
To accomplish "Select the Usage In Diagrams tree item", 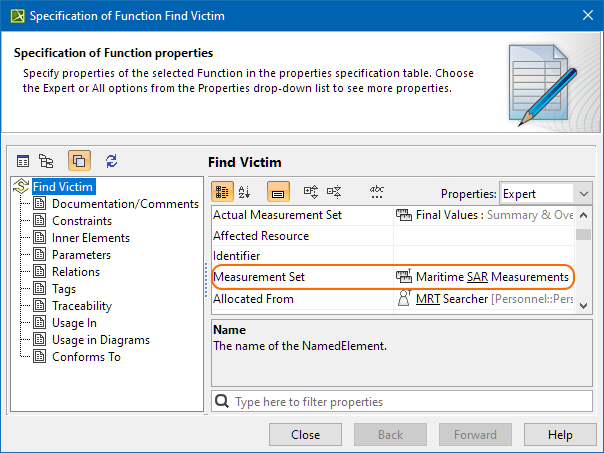I will (100, 340).
